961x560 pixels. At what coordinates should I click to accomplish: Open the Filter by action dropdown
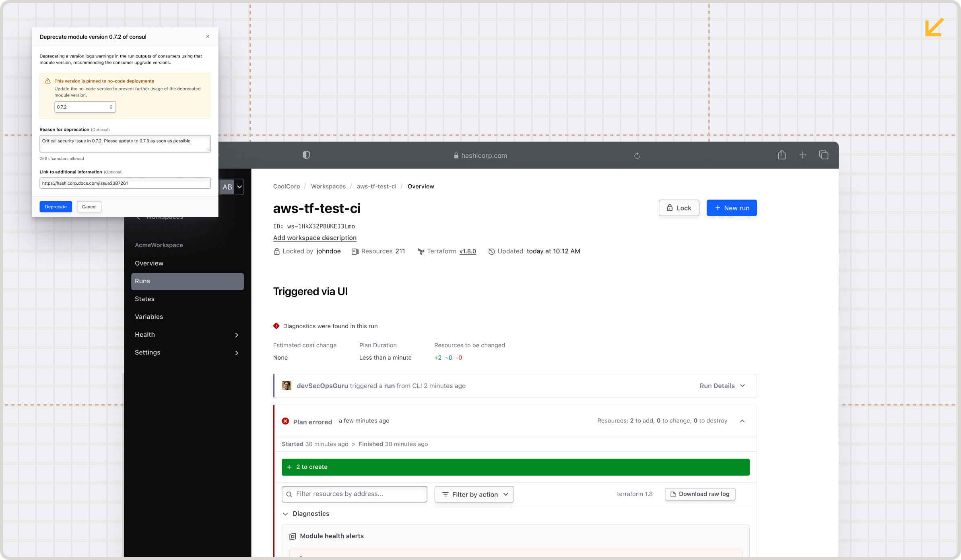tap(474, 494)
